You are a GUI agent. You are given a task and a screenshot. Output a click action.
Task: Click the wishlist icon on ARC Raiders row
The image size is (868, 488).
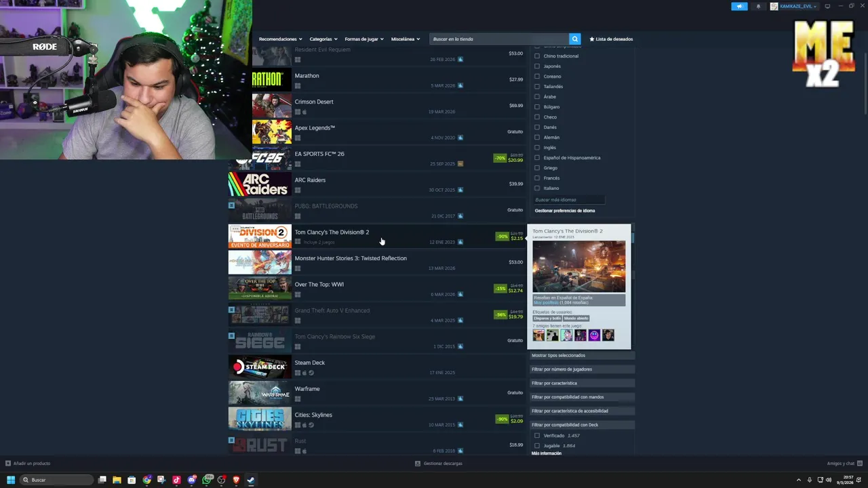(x=460, y=190)
